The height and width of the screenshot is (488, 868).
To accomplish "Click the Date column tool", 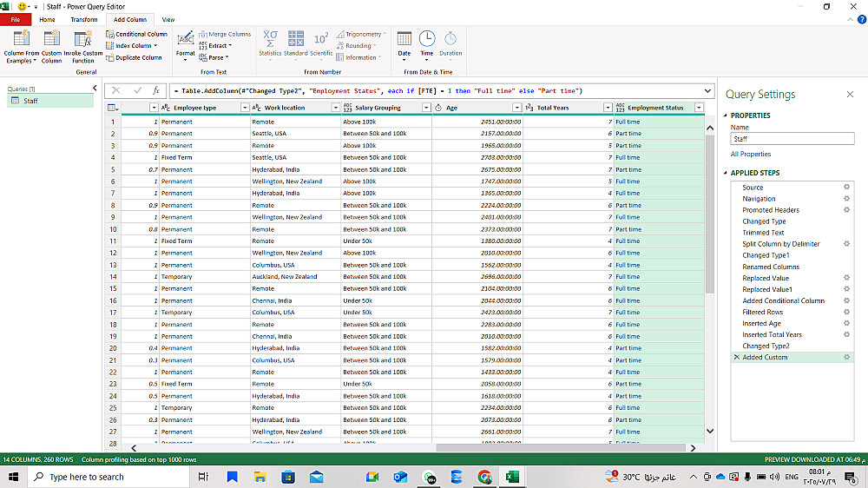I will coord(404,45).
